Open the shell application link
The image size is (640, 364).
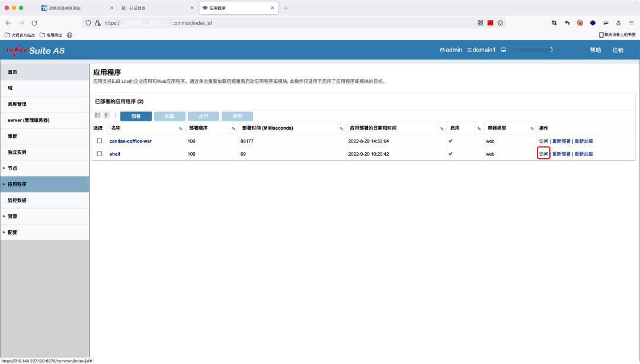point(115,154)
